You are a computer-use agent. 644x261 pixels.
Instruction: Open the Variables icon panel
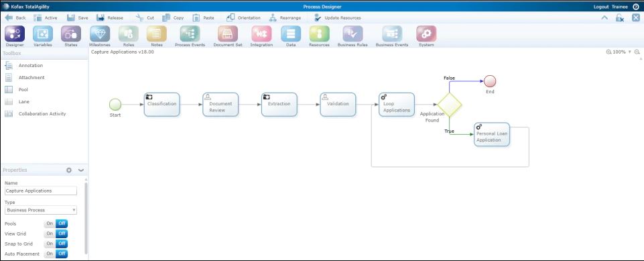43,34
